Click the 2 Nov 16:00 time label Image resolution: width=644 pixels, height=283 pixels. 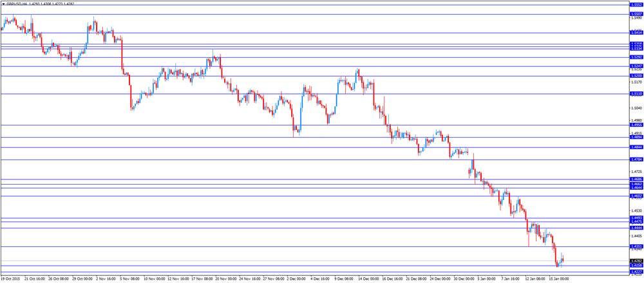click(x=106, y=278)
